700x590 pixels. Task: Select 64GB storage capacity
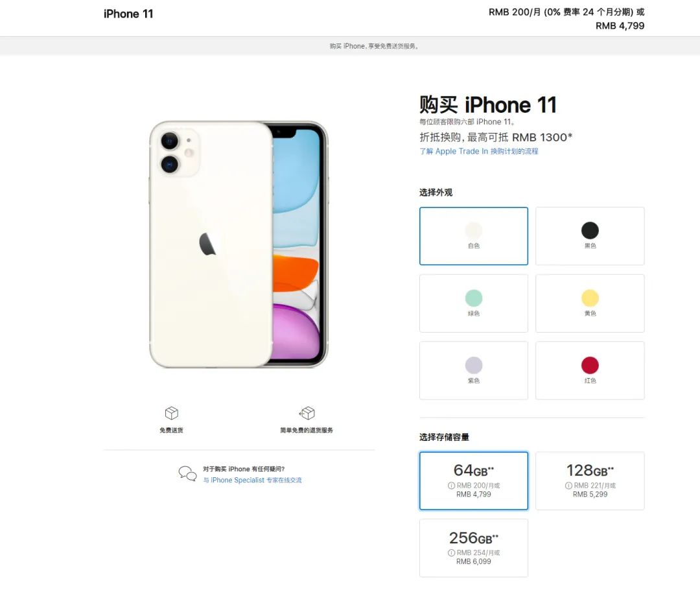pos(474,480)
